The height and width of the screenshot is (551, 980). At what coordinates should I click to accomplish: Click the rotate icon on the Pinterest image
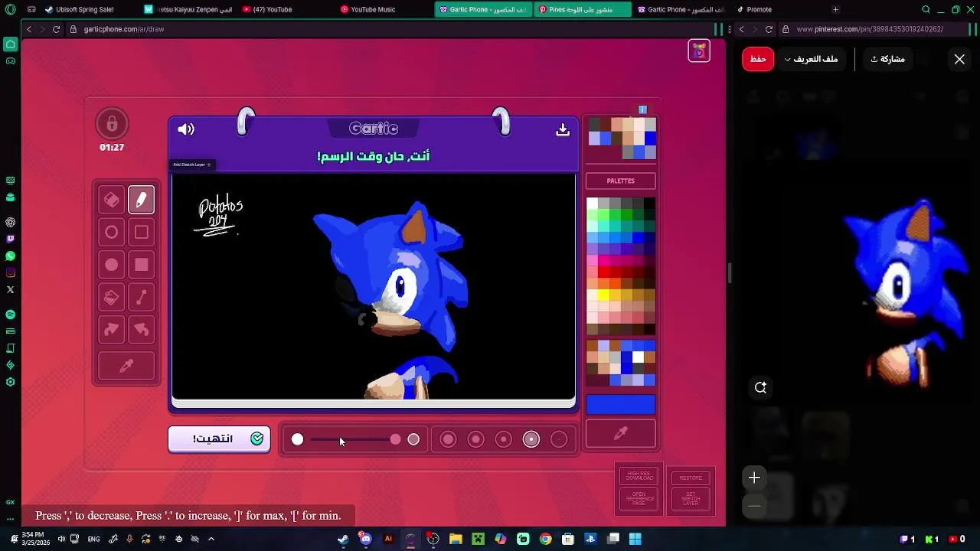(760, 387)
